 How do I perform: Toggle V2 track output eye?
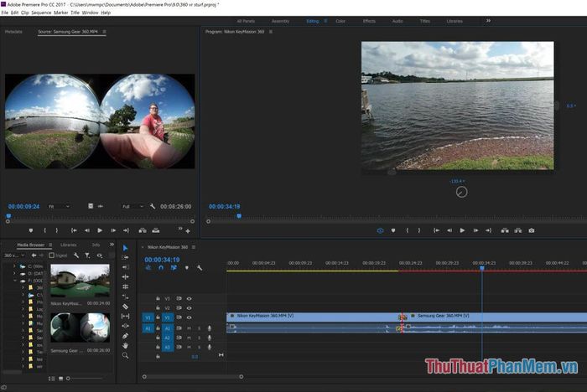point(189,308)
